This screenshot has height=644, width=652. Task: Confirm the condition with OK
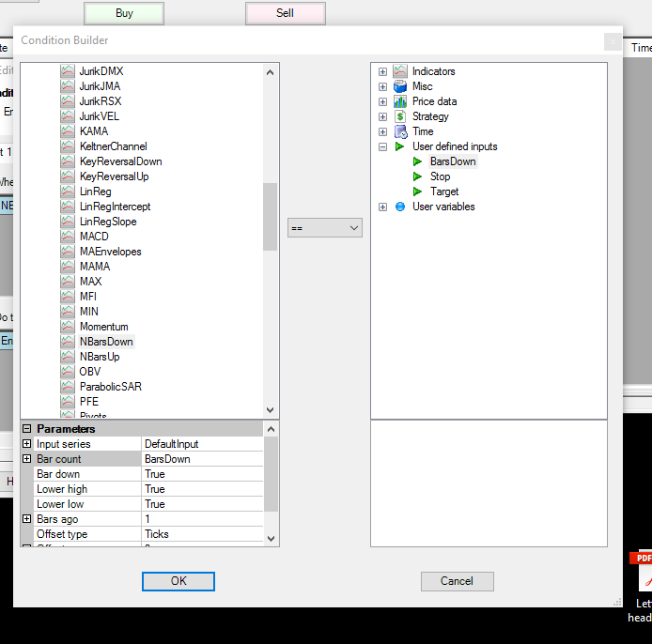tap(179, 581)
